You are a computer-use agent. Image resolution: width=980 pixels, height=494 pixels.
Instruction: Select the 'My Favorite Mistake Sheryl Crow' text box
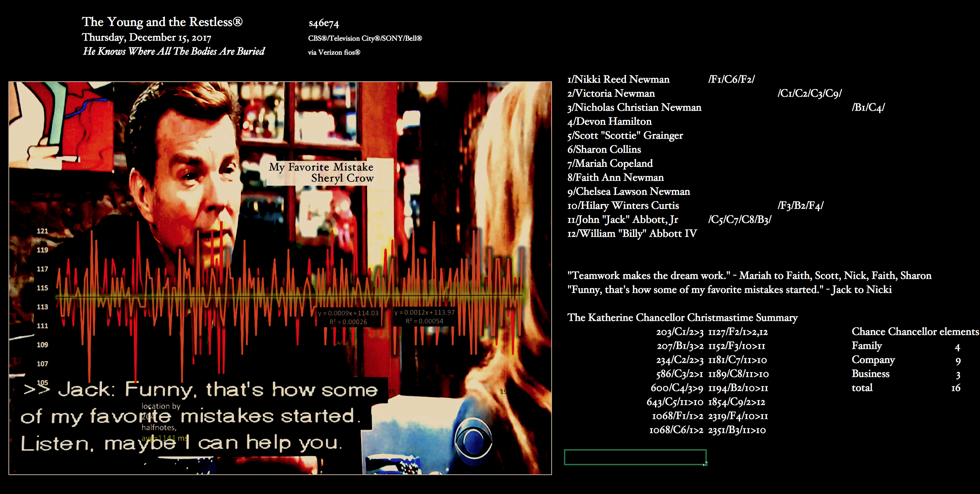coord(321,172)
